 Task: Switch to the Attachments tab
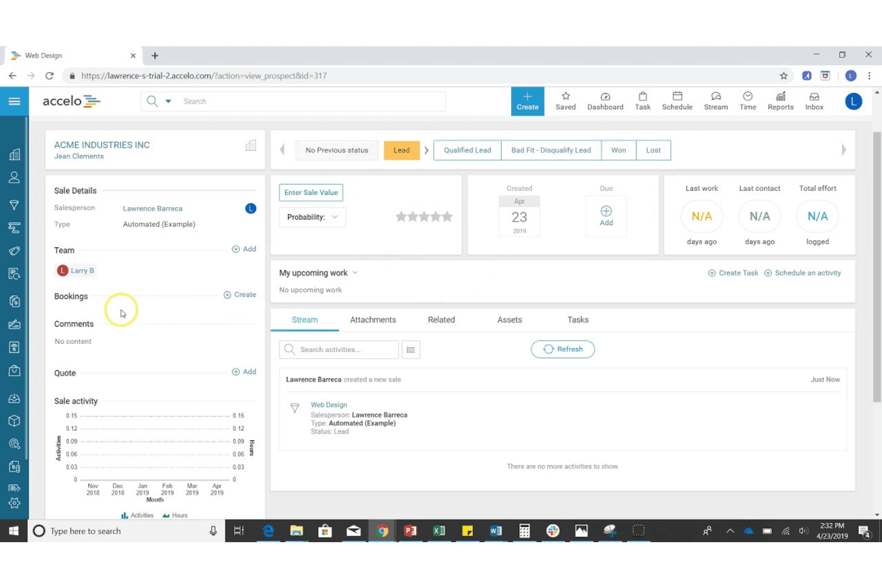click(x=373, y=320)
